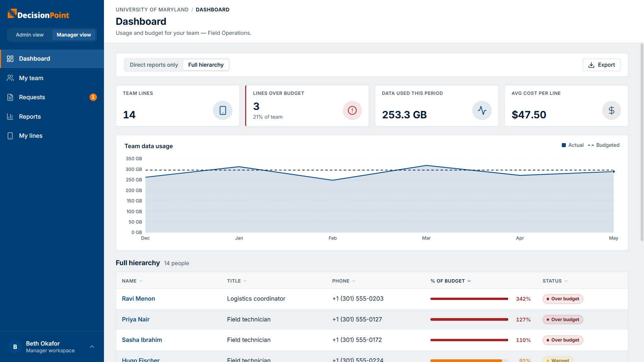The height and width of the screenshot is (362, 644).
Task: Open My lines in sidebar
Action: click(52, 136)
